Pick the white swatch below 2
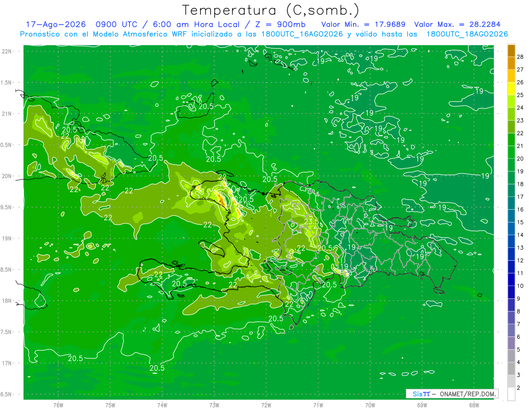 [x=512, y=394]
